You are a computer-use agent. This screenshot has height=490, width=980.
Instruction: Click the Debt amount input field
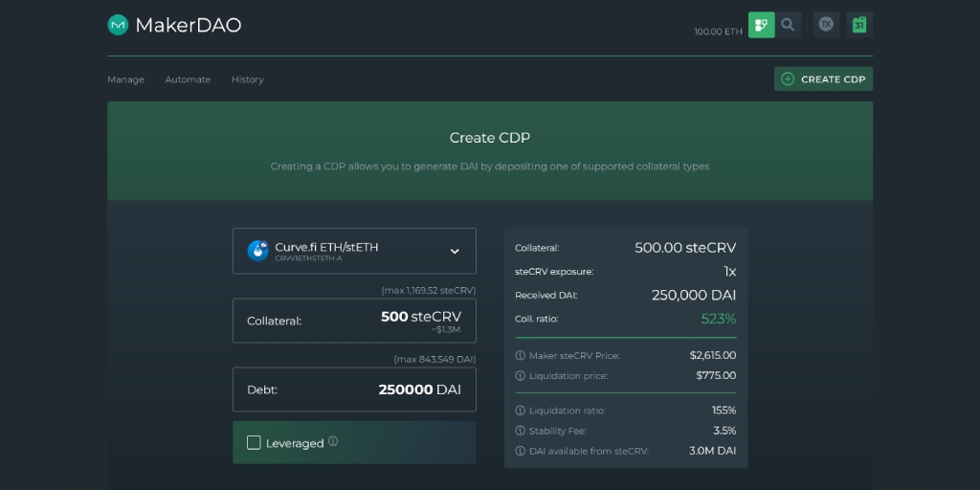(x=354, y=390)
